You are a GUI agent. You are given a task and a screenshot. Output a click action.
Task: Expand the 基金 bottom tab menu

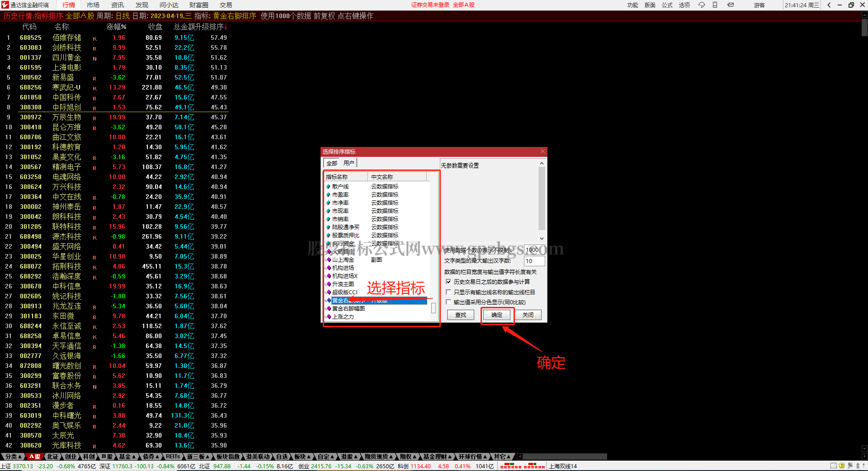(128, 457)
